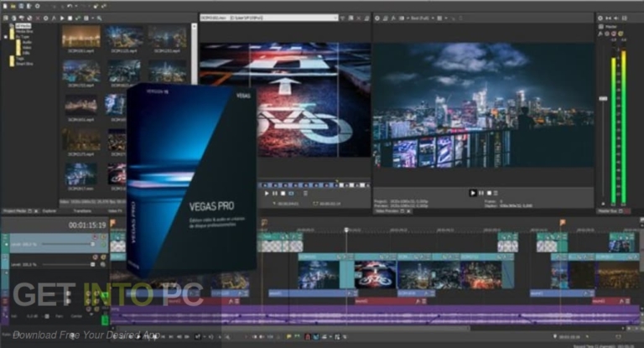644x348 pixels.
Task: Select Media Bins folder in the tree
Action: 24,31
